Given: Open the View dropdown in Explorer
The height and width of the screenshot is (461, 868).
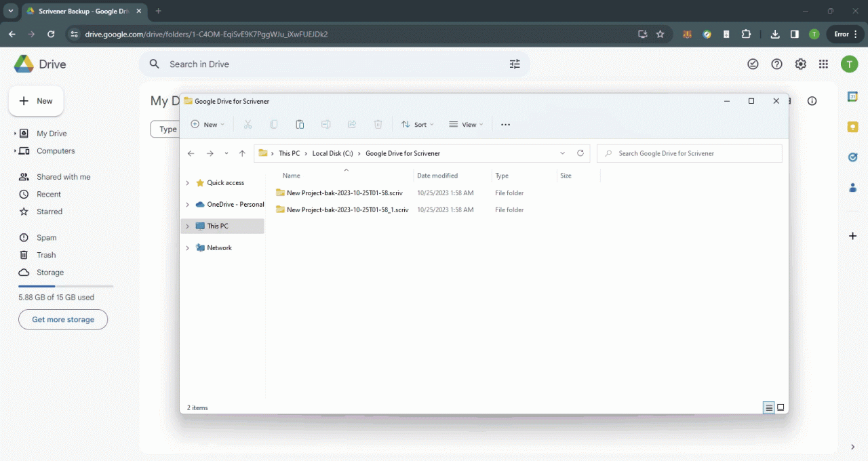Looking at the screenshot, I should [466, 124].
